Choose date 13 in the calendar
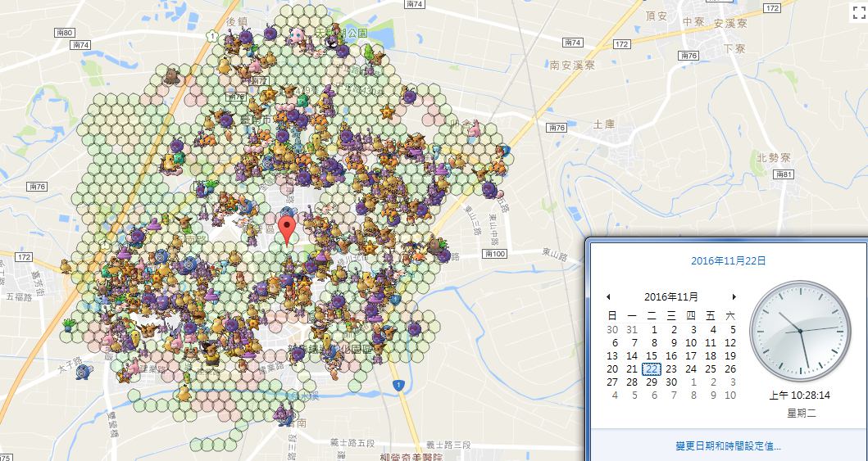868x461 pixels. click(x=612, y=356)
